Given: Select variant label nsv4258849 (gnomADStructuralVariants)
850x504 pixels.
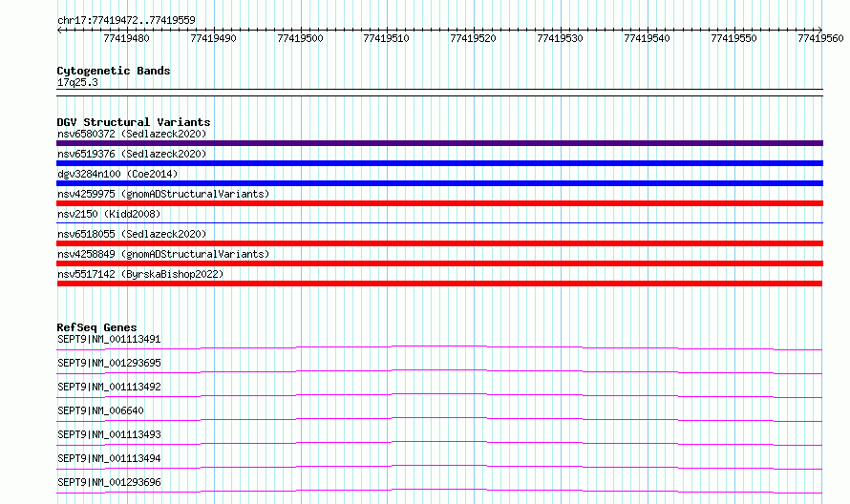Looking at the screenshot, I should [x=163, y=254].
